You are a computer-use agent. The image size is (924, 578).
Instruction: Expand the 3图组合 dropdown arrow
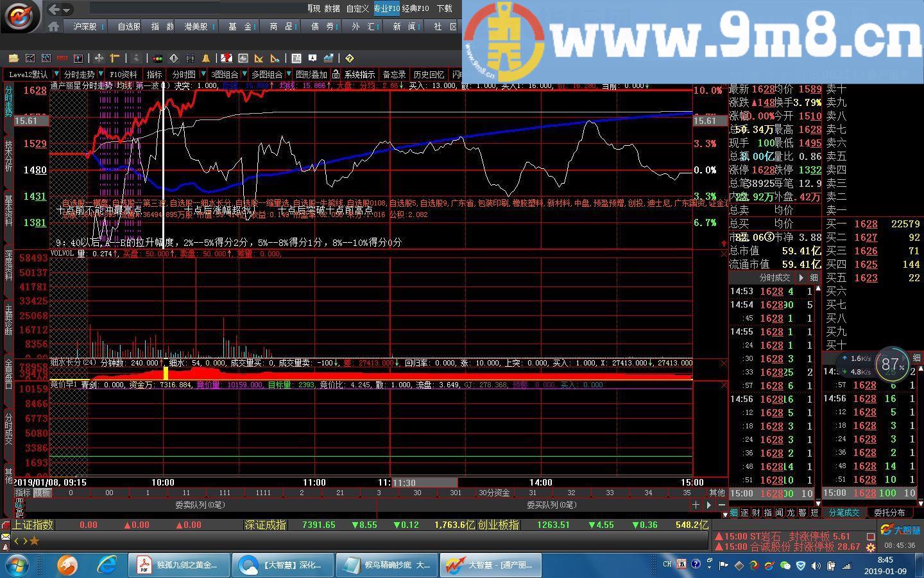pos(244,74)
